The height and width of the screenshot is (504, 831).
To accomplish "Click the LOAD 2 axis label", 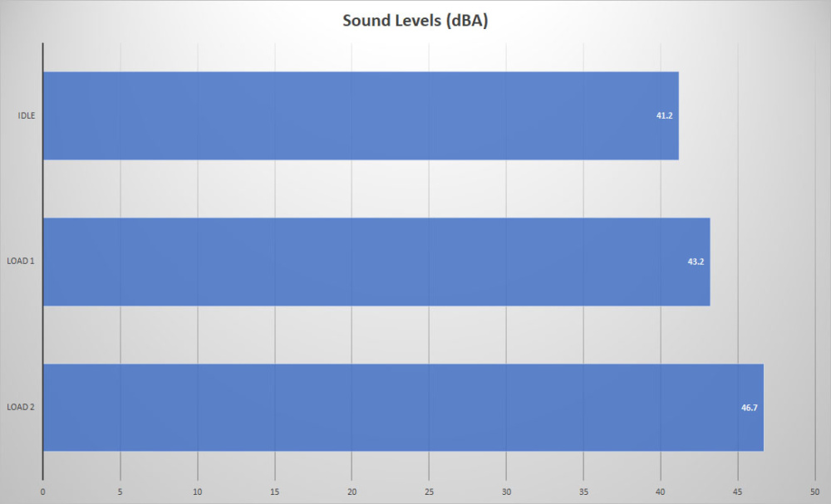I will click(x=21, y=407).
